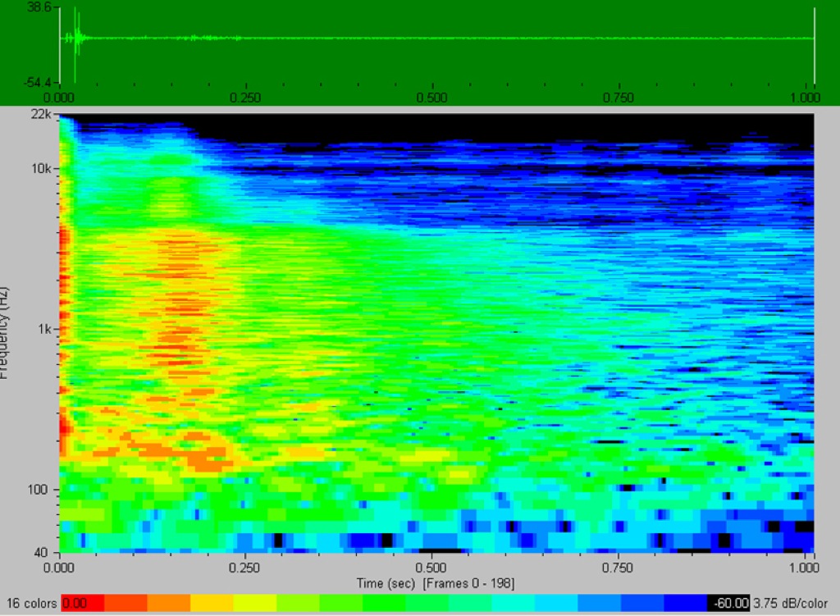Click the large transient spike in the waveform
The height and width of the screenshot is (616, 840).
coord(75,38)
